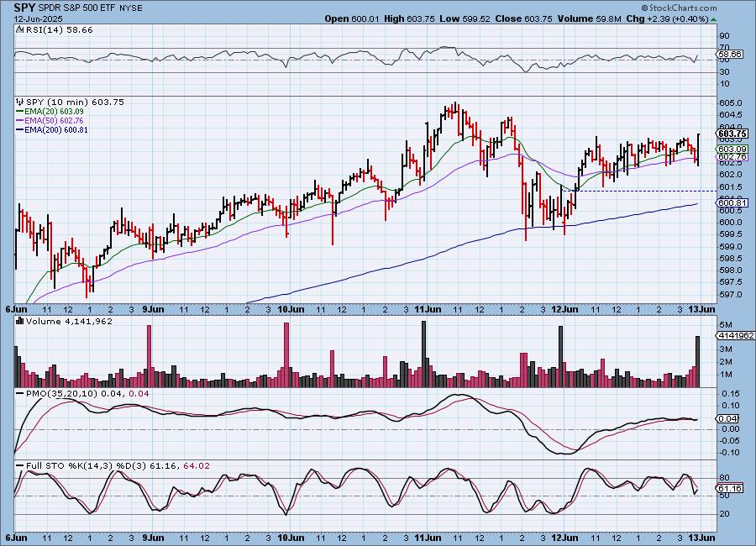This screenshot has width=756, height=546.
Task: Click the NYSE exchange label
Action: (x=129, y=8)
